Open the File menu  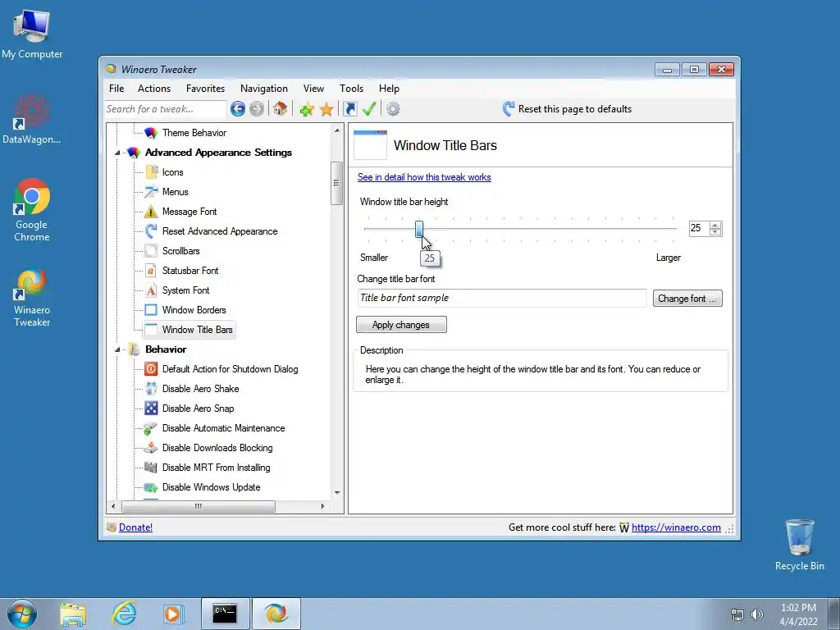click(x=116, y=89)
